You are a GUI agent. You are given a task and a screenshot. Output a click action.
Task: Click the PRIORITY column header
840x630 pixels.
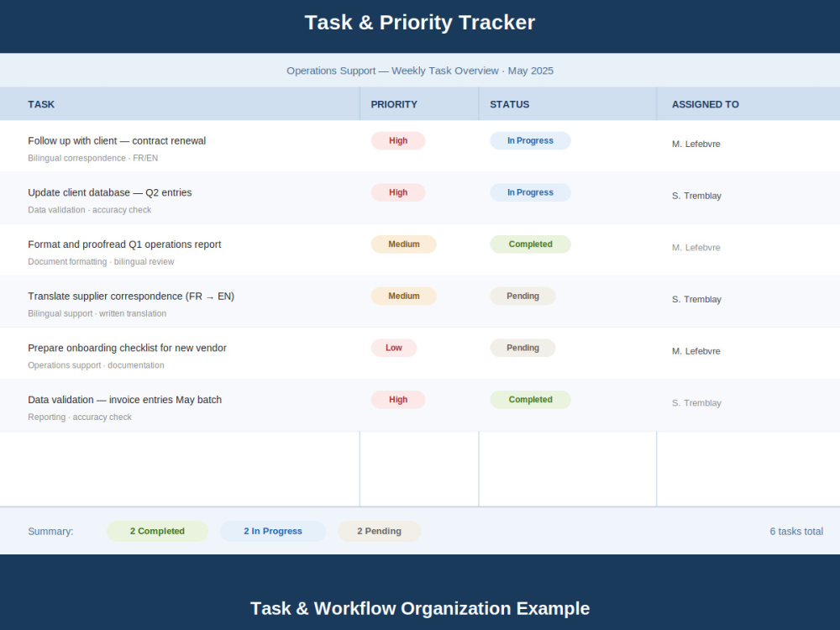tap(394, 104)
